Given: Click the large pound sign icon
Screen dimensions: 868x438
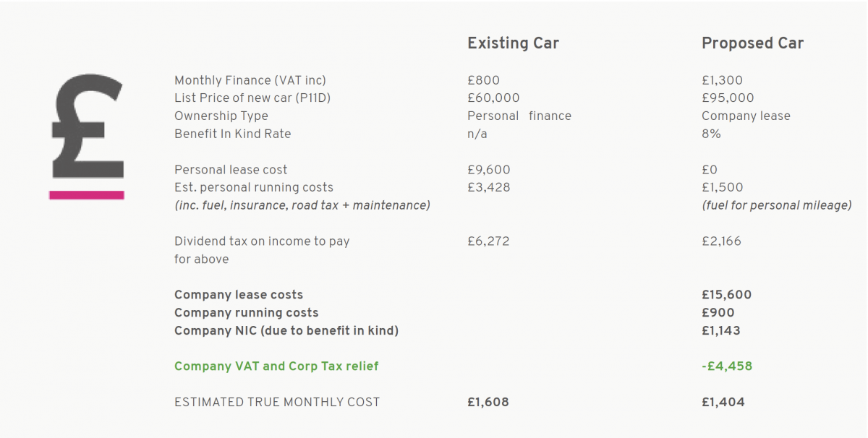Looking at the screenshot, I should coord(88,126).
